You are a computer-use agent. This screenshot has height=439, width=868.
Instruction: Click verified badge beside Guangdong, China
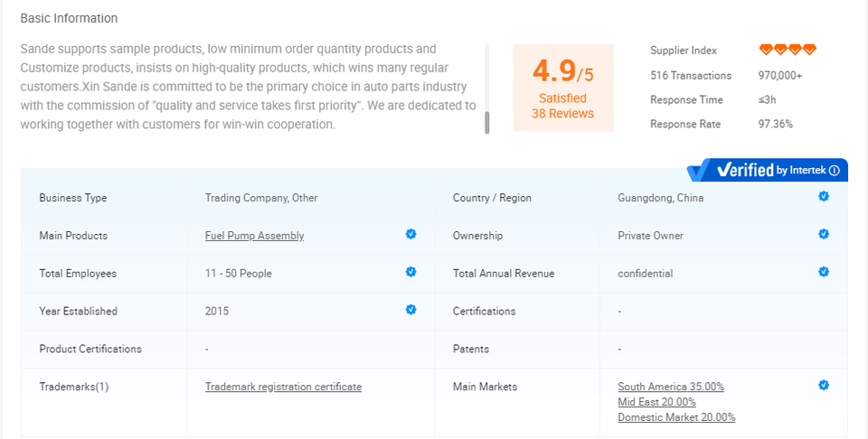click(824, 196)
